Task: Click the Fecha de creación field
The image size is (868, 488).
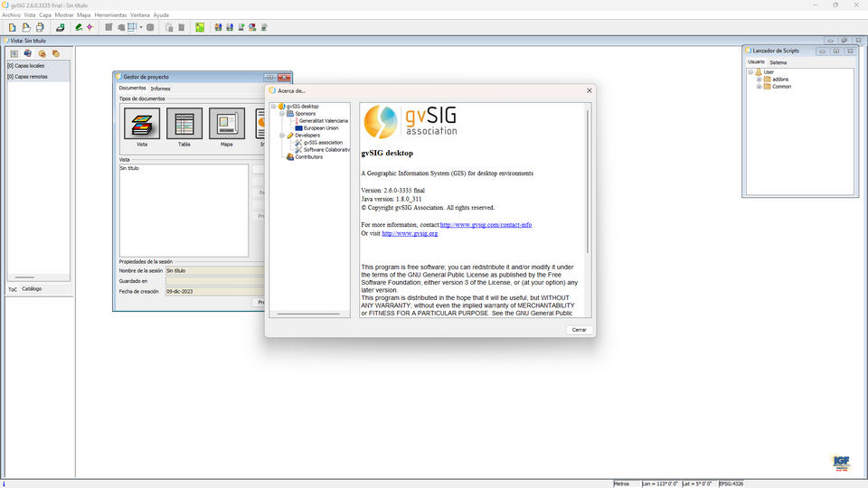Action: (215, 292)
